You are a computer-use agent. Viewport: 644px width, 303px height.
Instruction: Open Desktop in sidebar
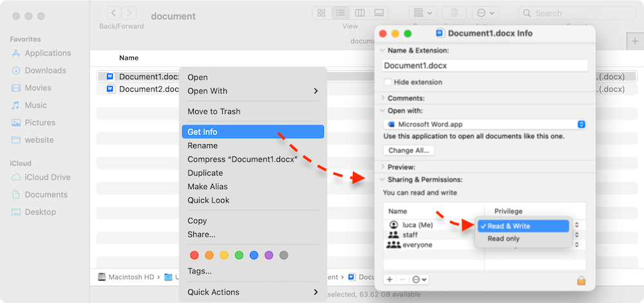tap(33, 212)
